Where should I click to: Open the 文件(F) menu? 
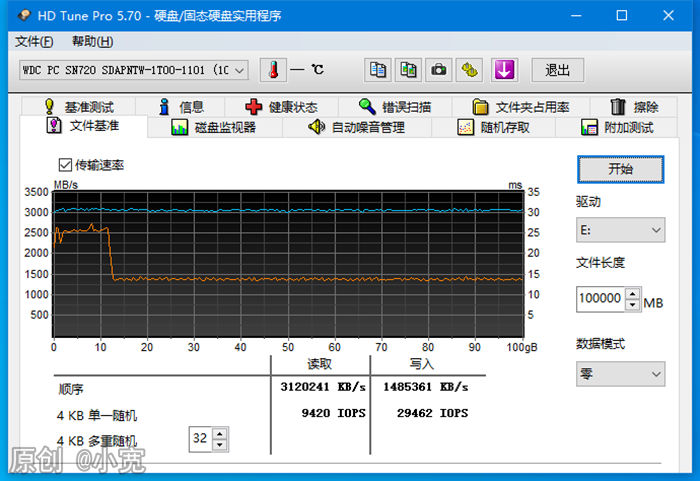34,42
